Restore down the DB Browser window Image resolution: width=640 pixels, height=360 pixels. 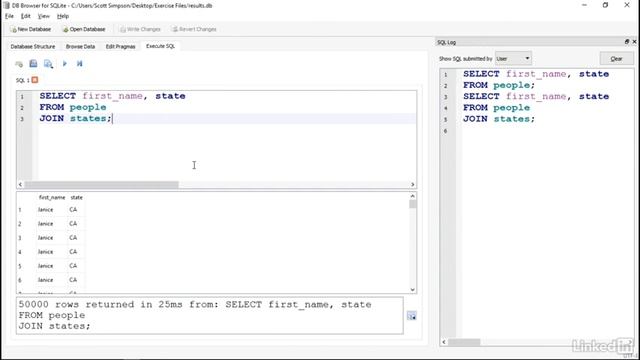click(605, 5)
